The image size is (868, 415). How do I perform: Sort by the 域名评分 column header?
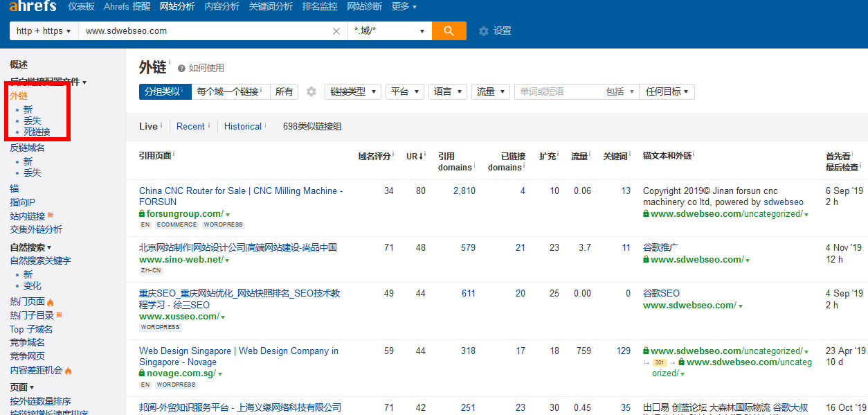[374, 157]
